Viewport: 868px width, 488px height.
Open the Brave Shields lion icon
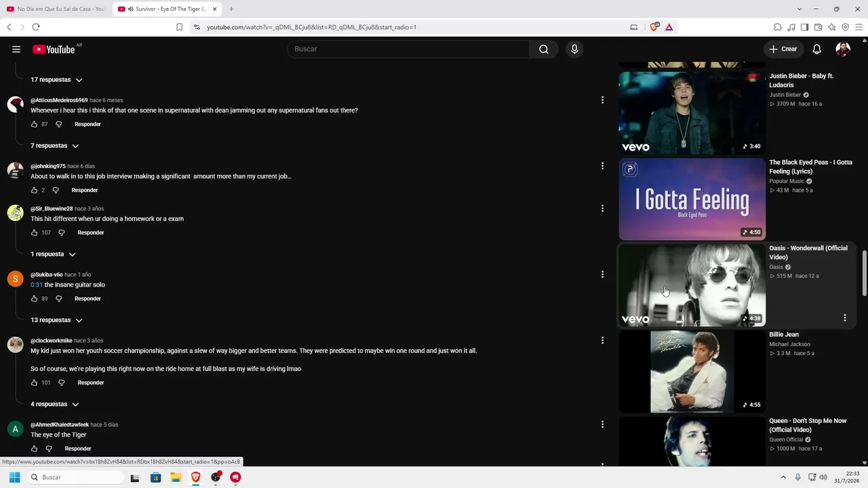654,27
